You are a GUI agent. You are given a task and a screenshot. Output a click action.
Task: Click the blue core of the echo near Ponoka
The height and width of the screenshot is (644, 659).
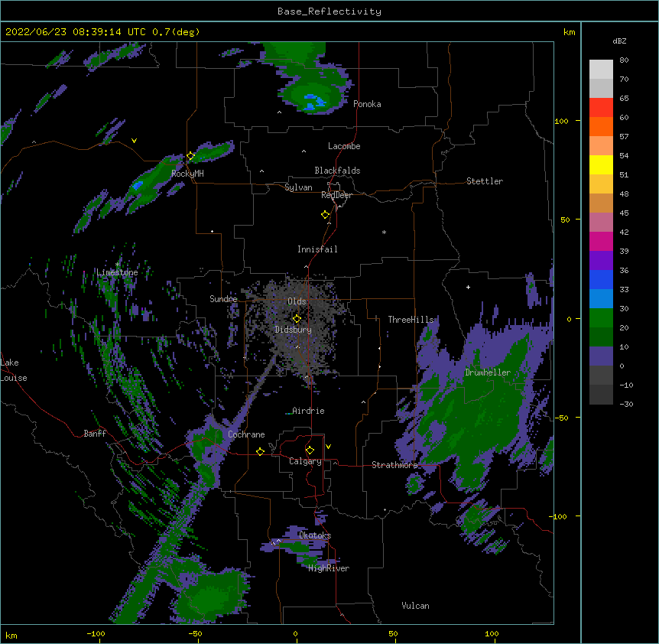click(x=313, y=101)
